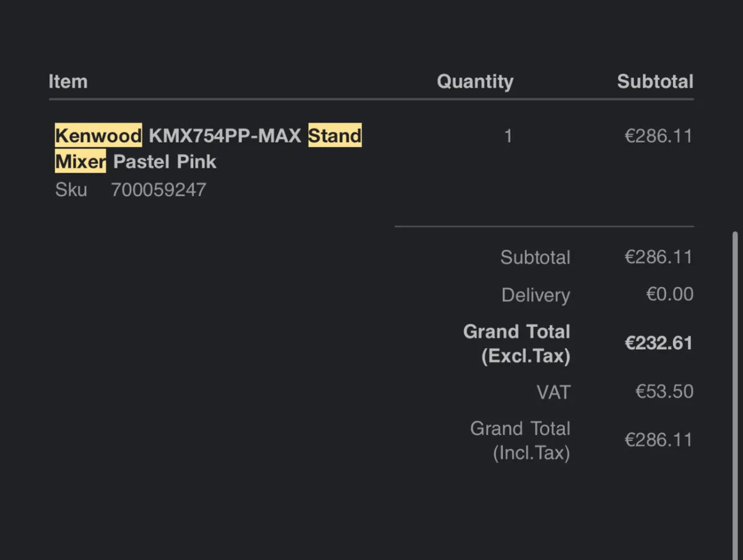Screen dimensions: 743x560
Task: Click the item row subtotal €286.11
Action: 658,136
